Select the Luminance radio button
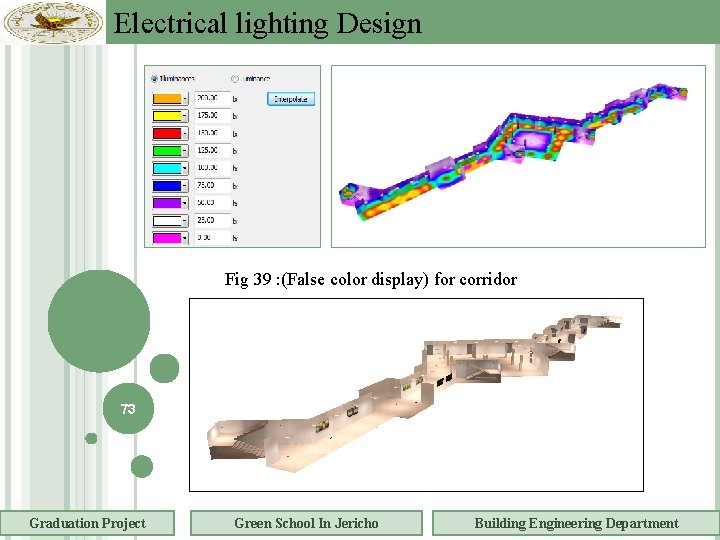This screenshot has height=540, width=720. coord(235,79)
